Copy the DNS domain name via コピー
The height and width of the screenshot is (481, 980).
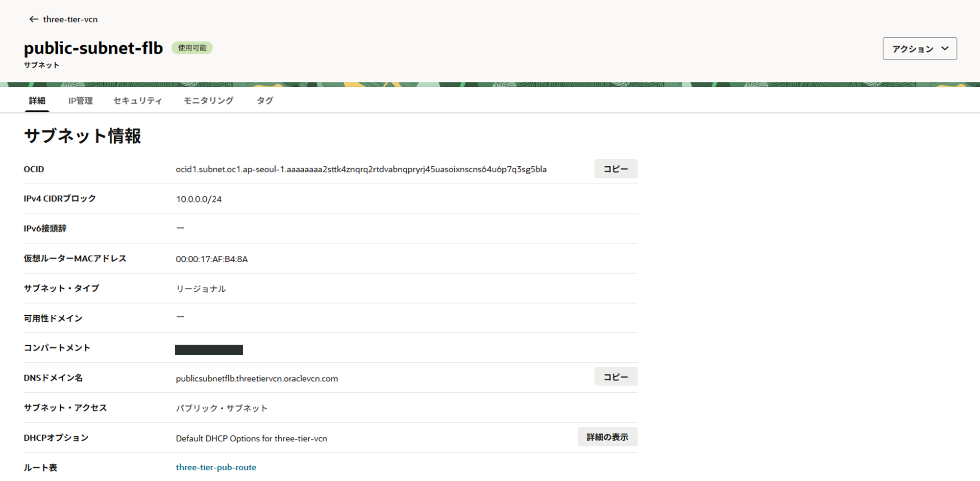point(616,377)
